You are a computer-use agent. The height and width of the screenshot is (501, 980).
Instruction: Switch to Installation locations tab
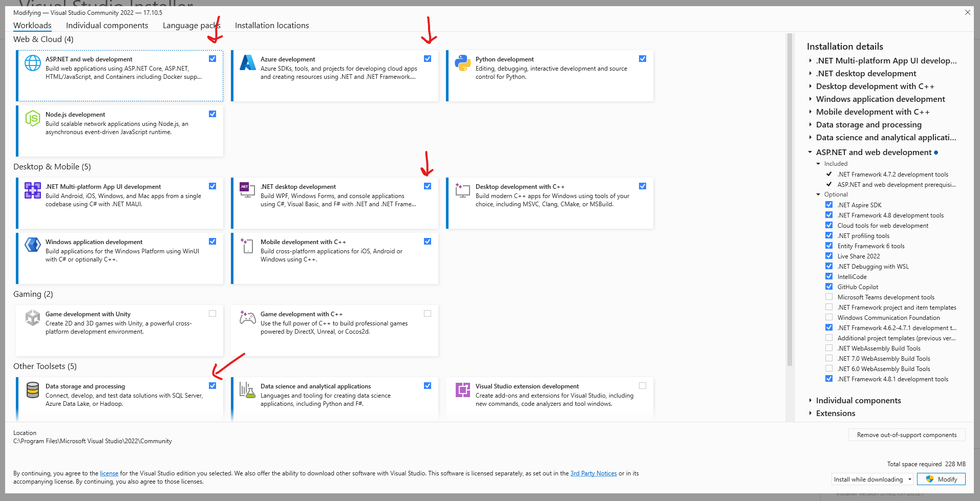tap(272, 26)
